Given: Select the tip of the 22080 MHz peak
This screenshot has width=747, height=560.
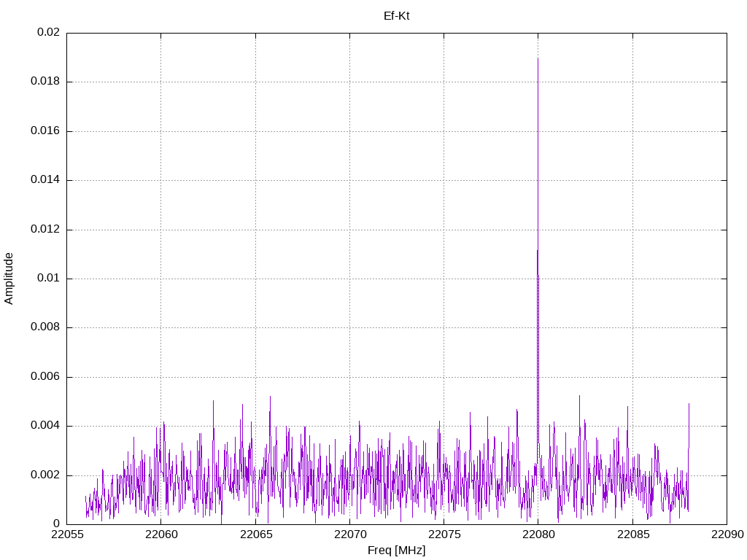Looking at the screenshot, I should click(x=538, y=59).
